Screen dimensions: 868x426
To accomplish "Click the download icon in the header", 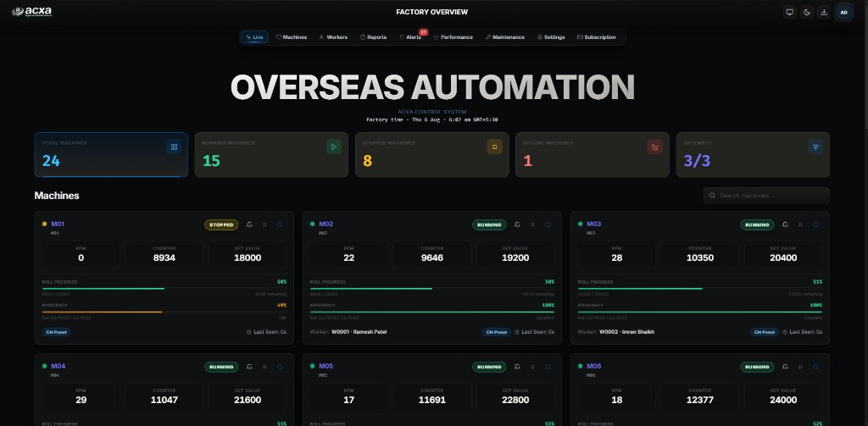I will pyautogui.click(x=824, y=12).
